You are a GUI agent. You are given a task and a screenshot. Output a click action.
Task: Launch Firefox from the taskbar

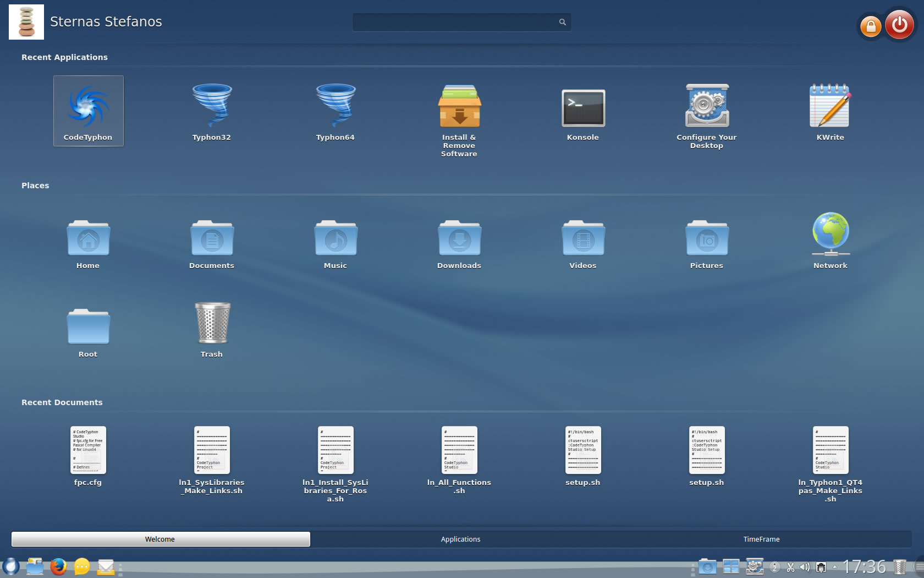(x=58, y=566)
